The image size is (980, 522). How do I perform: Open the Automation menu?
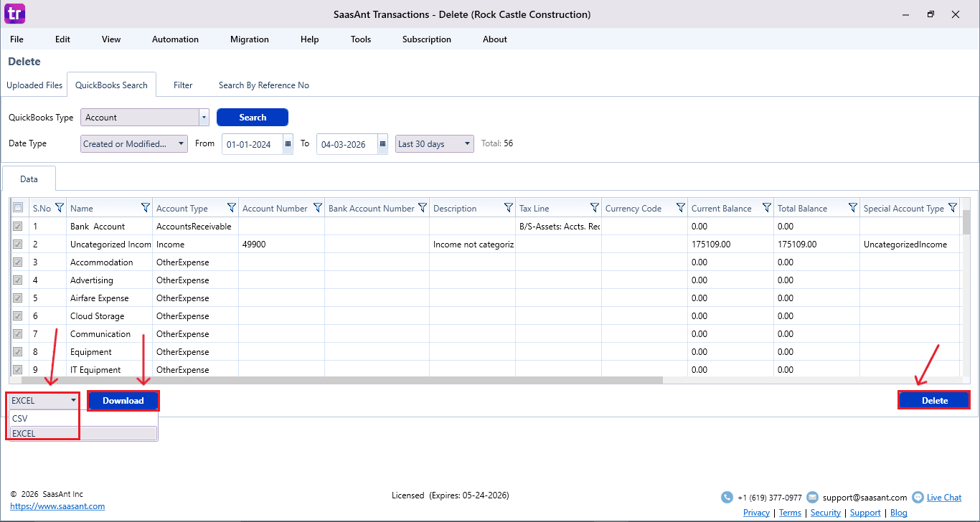(x=175, y=39)
